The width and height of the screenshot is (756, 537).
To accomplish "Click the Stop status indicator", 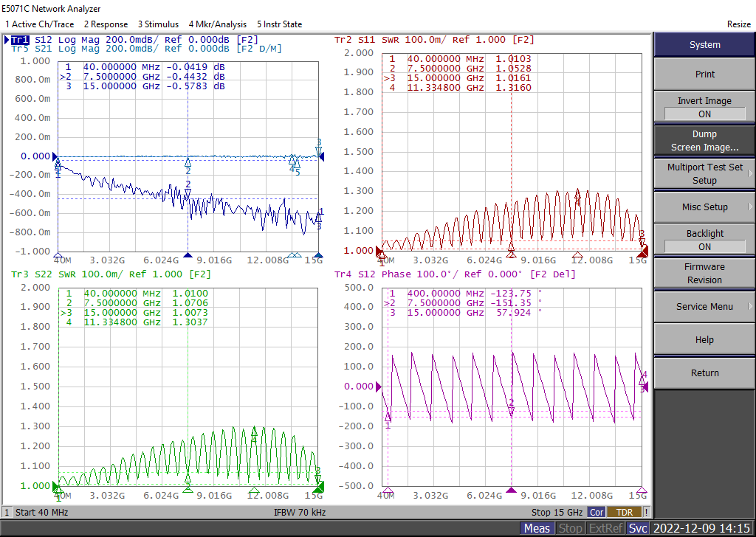I will click(570, 528).
